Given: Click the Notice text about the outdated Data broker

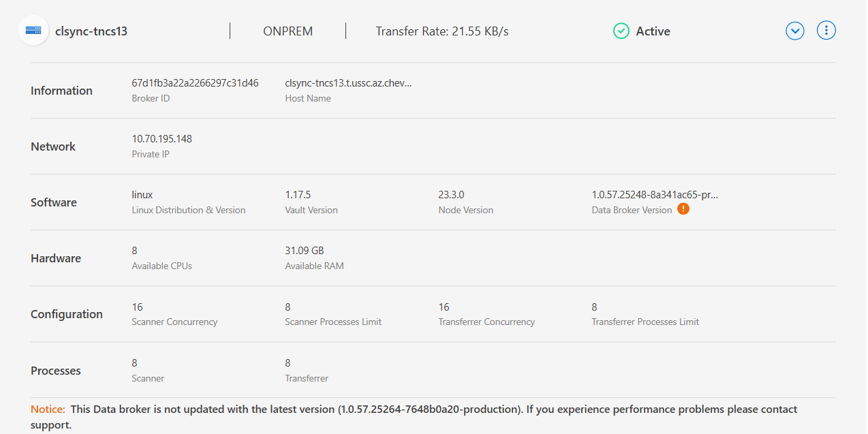Looking at the screenshot, I should 409,409.
